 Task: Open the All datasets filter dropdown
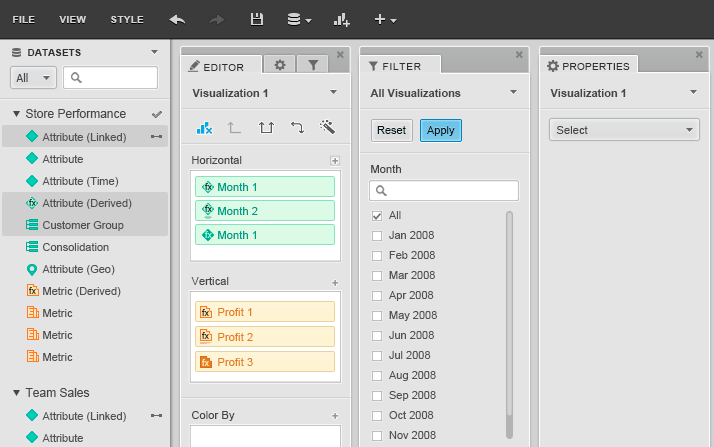pos(33,78)
